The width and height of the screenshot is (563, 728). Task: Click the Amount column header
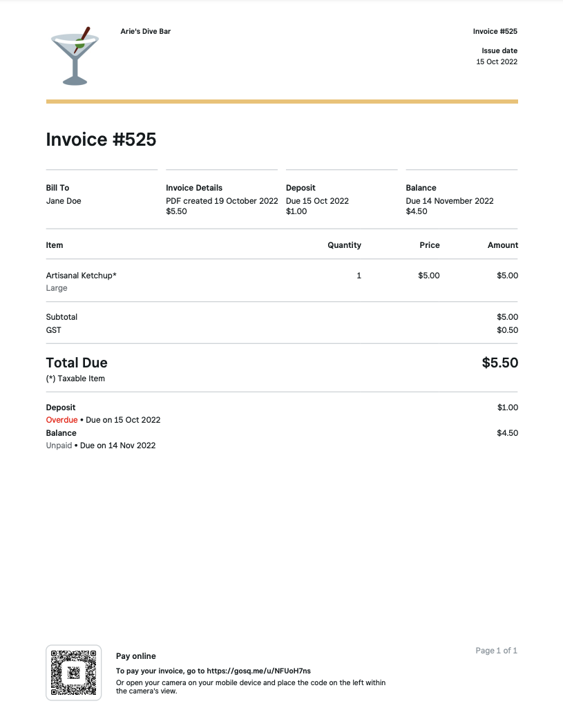[502, 245]
